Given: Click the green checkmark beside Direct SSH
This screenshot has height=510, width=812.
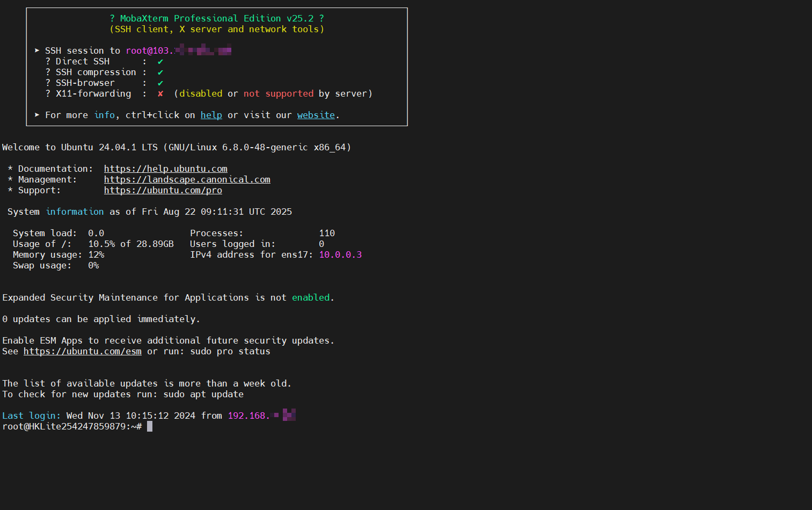Looking at the screenshot, I should tap(160, 62).
